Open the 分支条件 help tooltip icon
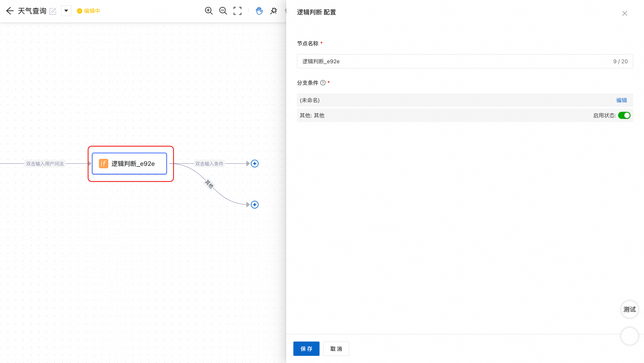The height and width of the screenshot is (363, 644). pos(323,83)
